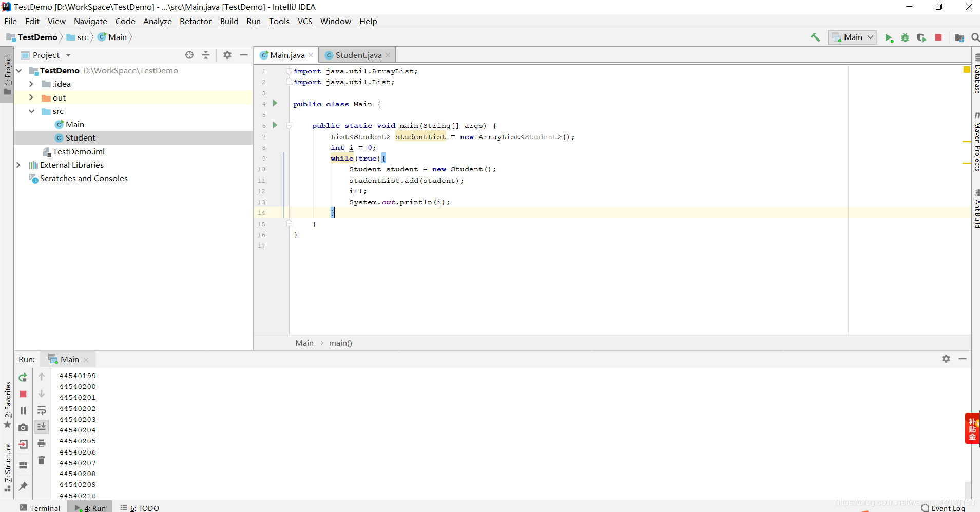Click Down the stack trace arrow
The width and height of the screenshot is (980, 512).
[x=42, y=393]
